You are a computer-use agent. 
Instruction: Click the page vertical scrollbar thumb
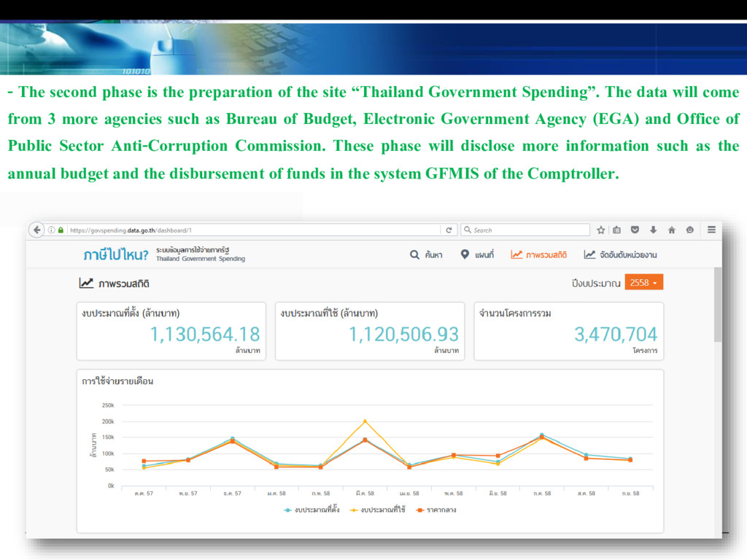point(718,305)
